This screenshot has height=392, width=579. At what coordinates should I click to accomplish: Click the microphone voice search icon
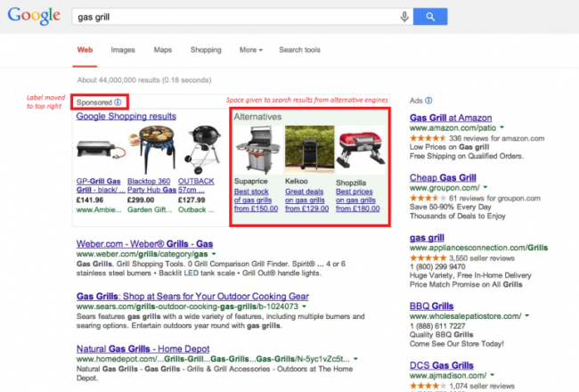pyautogui.click(x=404, y=17)
